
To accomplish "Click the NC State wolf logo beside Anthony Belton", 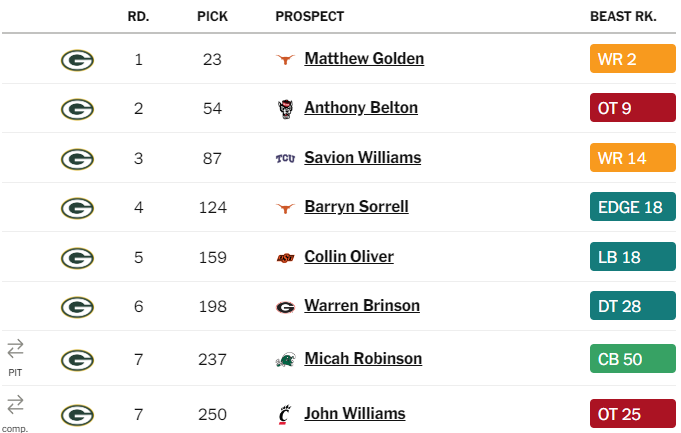I will (285, 109).
